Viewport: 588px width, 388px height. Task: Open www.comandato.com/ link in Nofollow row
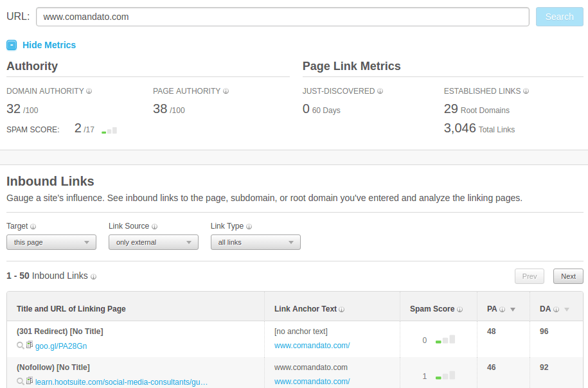click(x=312, y=381)
